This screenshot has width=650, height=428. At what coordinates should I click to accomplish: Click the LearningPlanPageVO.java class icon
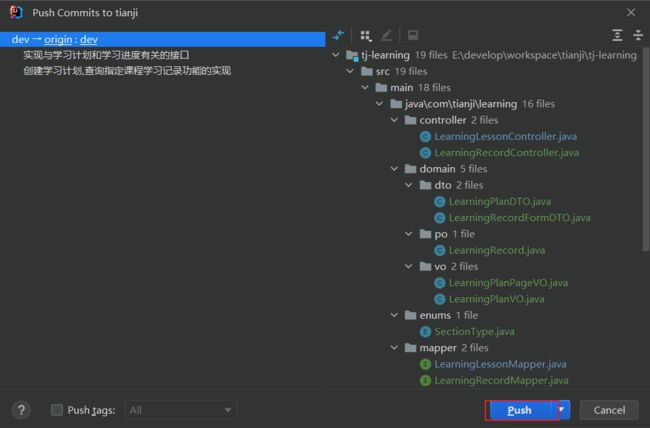point(439,283)
